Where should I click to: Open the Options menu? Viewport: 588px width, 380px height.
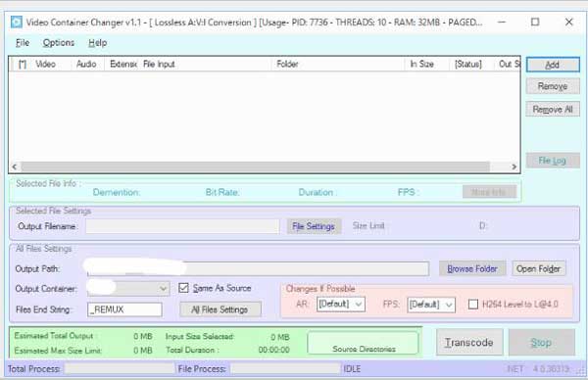click(x=59, y=43)
